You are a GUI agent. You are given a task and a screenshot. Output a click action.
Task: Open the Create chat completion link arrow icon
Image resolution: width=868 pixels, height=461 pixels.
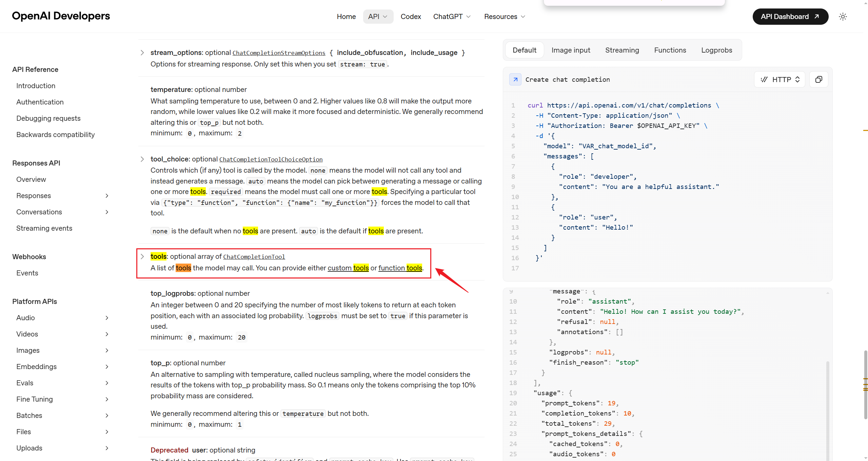515,79
